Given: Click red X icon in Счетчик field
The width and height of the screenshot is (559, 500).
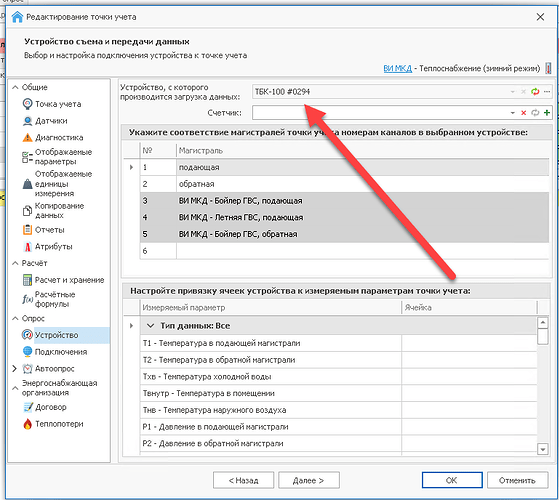Looking at the screenshot, I should pos(523,113).
